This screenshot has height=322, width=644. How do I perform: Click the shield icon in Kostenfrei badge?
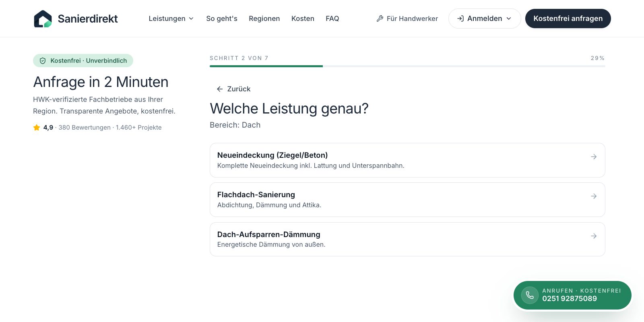coord(43,61)
